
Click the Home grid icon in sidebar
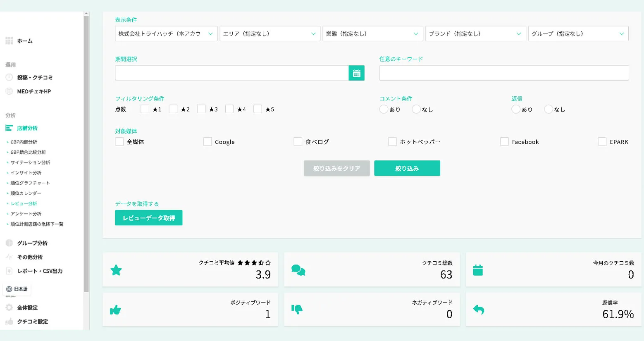pos(9,41)
